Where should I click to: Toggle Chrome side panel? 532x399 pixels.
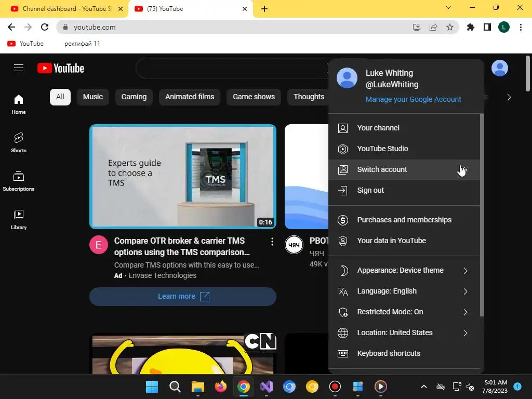click(x=487, y=27)
